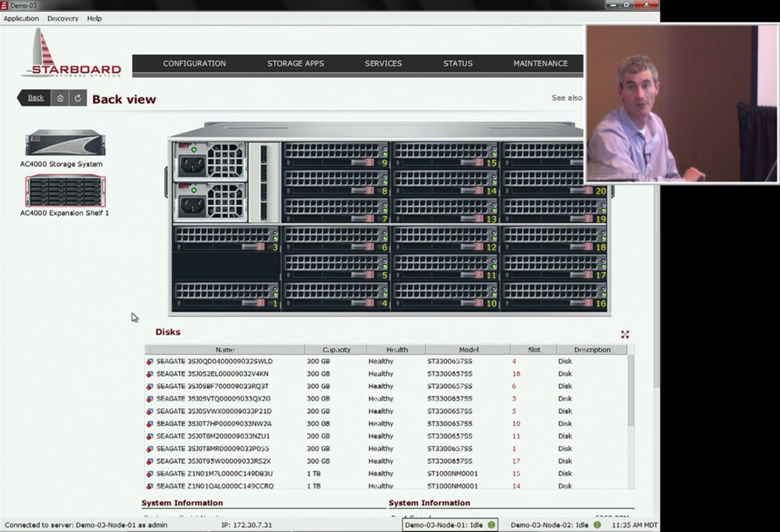
Task: Go back using the Back button
Action: [x=34, y=98]
